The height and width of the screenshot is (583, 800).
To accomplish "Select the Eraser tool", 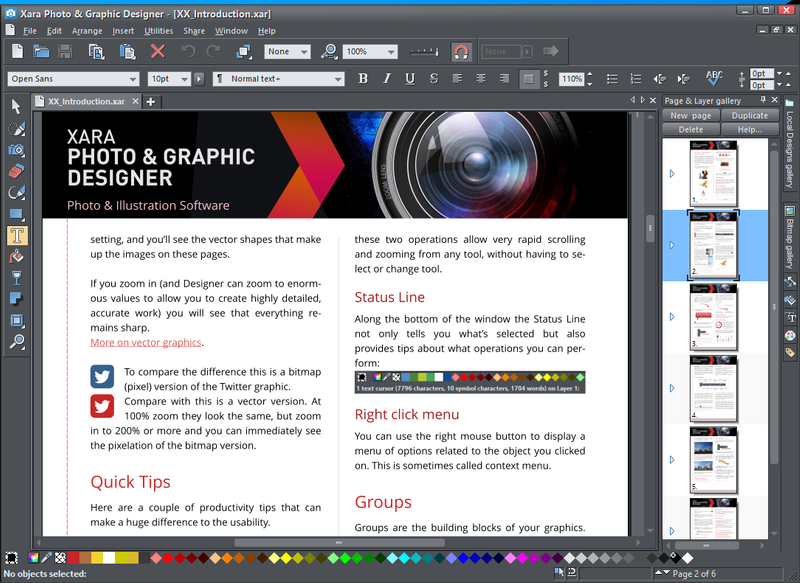I will (15, 172).
